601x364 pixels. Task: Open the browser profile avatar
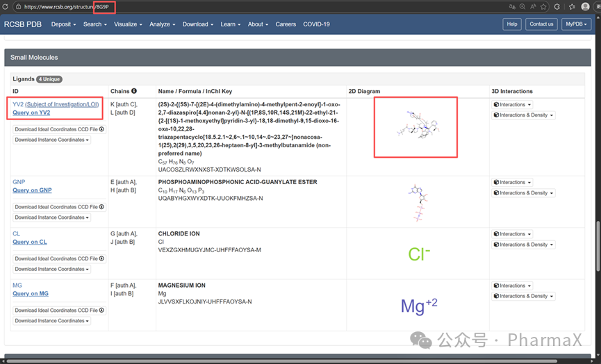[585, 6]
